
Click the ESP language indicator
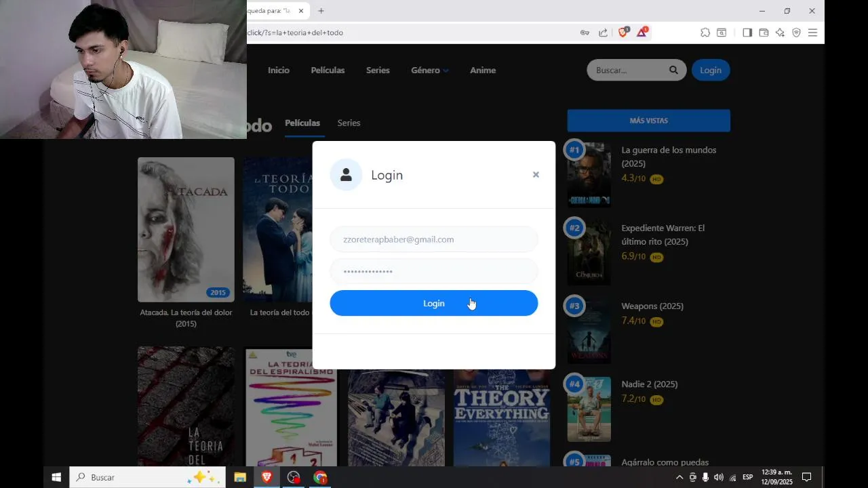[748, 477]
